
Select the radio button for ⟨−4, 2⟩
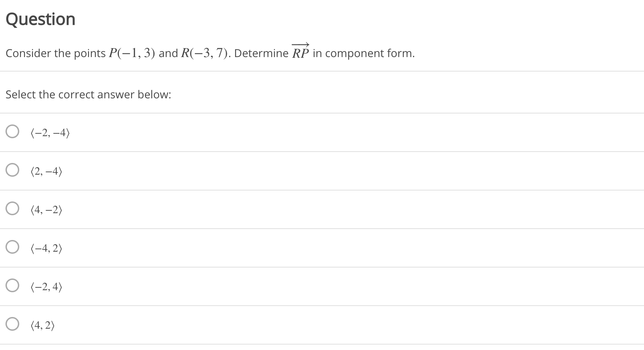pos(12,247)
